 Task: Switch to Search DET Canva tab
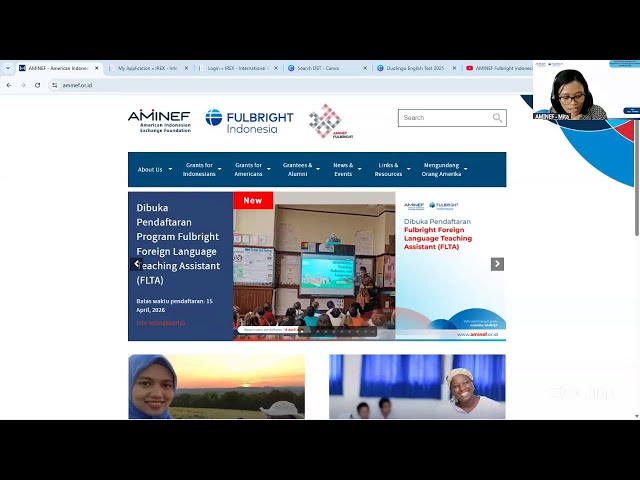point(318,68)
